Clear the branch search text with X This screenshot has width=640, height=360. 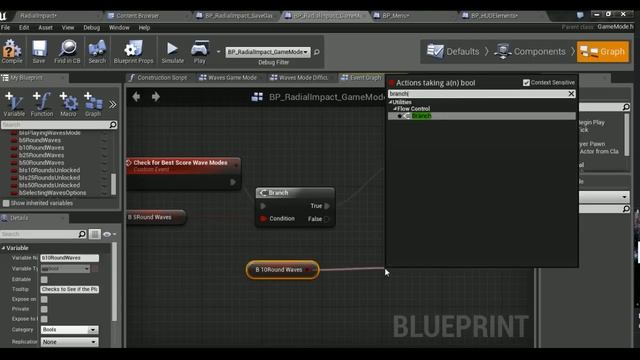click(x=571, y=93)
